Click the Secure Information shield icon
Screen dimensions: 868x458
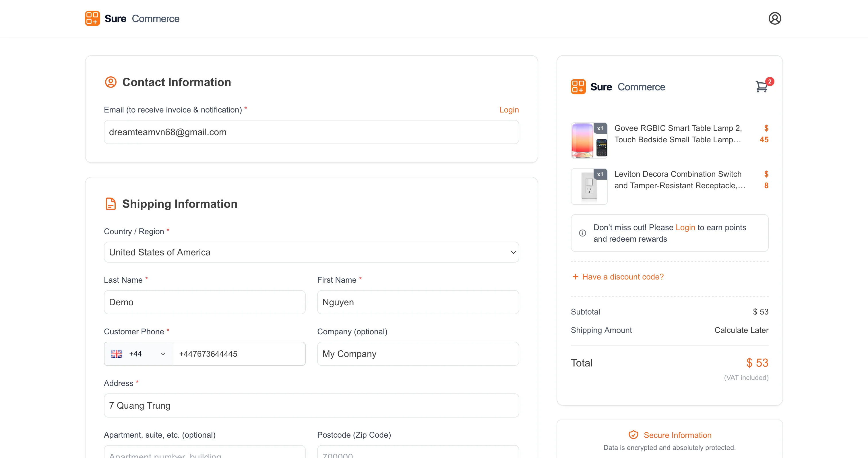pyautogui.click(x=633, y=435)
